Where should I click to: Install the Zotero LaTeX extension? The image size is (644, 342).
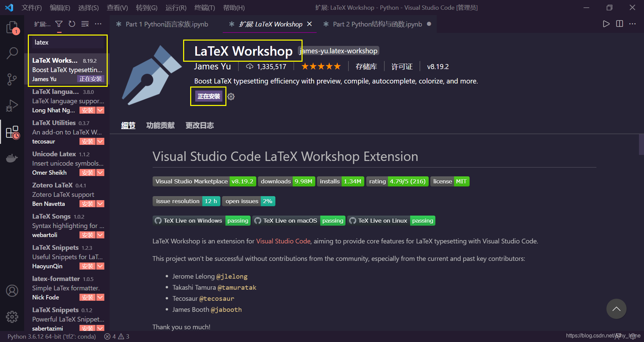point(88,204)
